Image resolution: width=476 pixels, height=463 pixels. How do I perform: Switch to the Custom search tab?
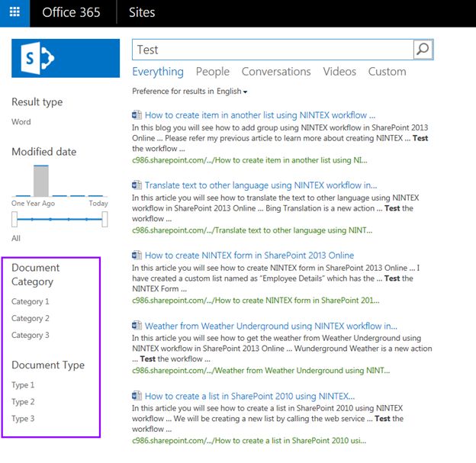pyautogui.click(x=387, y=72)
